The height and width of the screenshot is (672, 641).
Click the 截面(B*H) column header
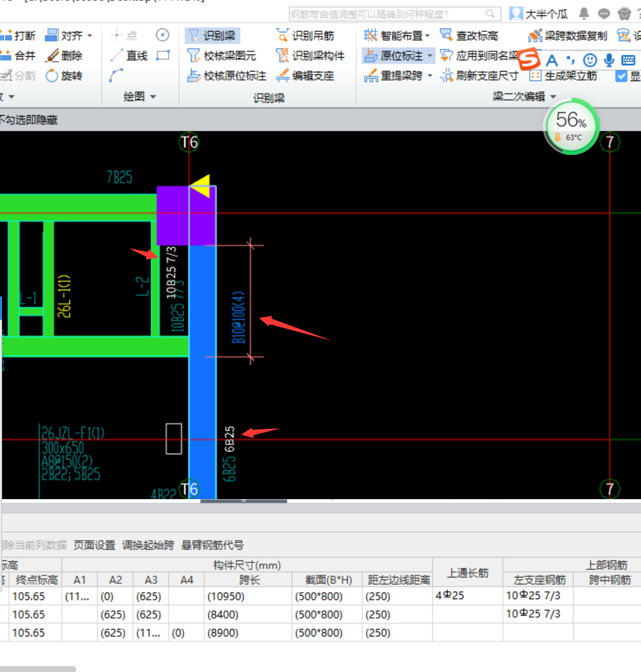pos(328,580)
